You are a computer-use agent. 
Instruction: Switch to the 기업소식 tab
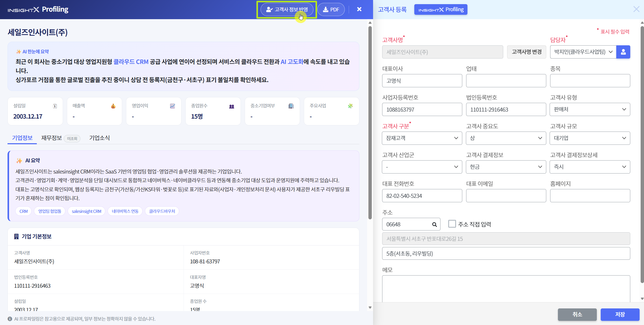(x=100, y=138)
